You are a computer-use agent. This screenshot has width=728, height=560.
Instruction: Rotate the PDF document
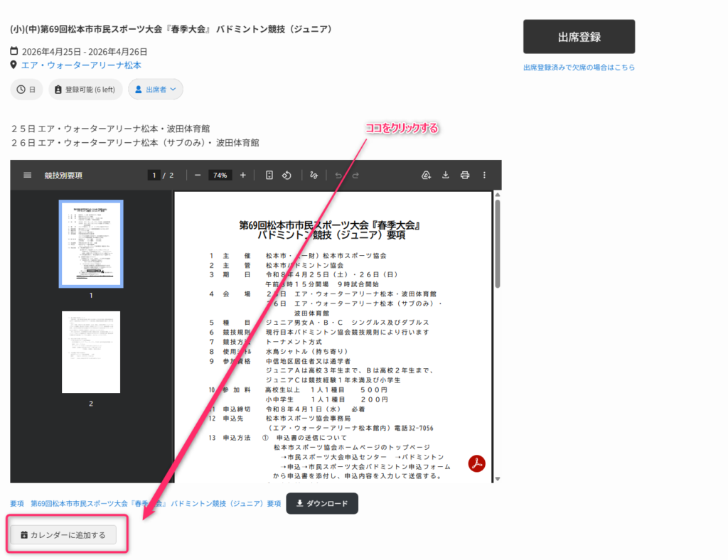(286, 175)
